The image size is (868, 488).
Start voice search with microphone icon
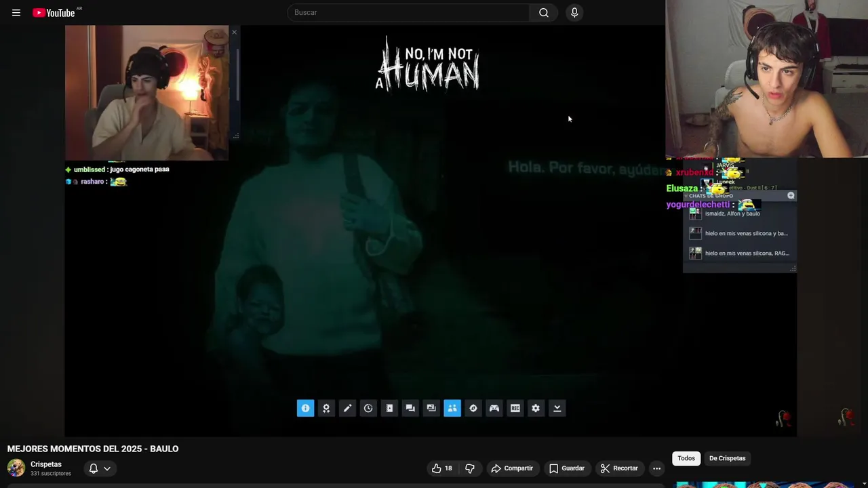[x=574, y=12]
